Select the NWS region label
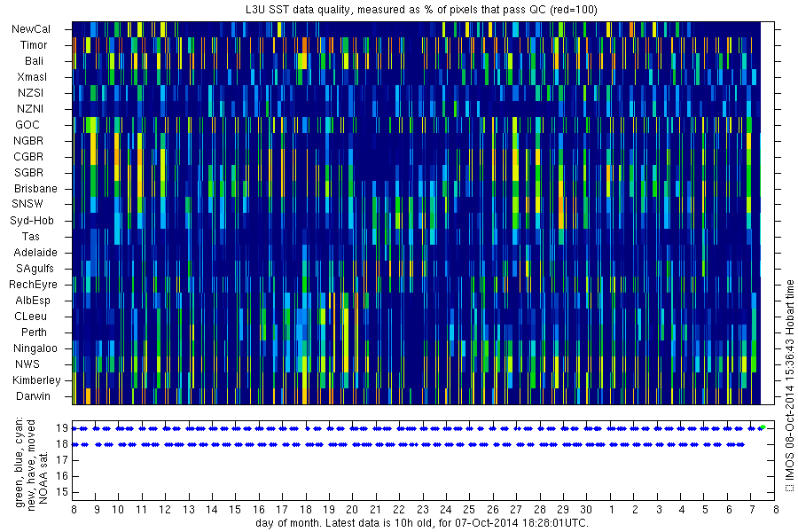This screenshot has height=532, width=798. [27, 364]
